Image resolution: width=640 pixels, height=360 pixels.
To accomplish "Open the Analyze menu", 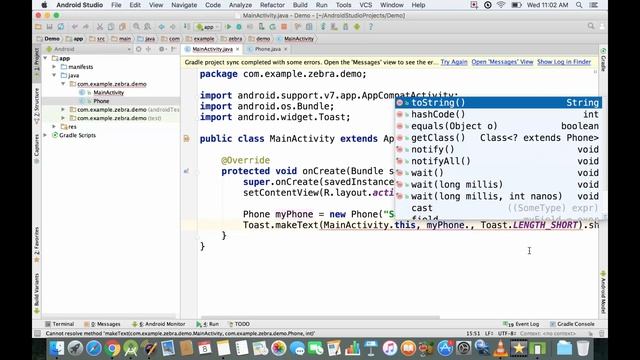I will click(x=240, y=5).
